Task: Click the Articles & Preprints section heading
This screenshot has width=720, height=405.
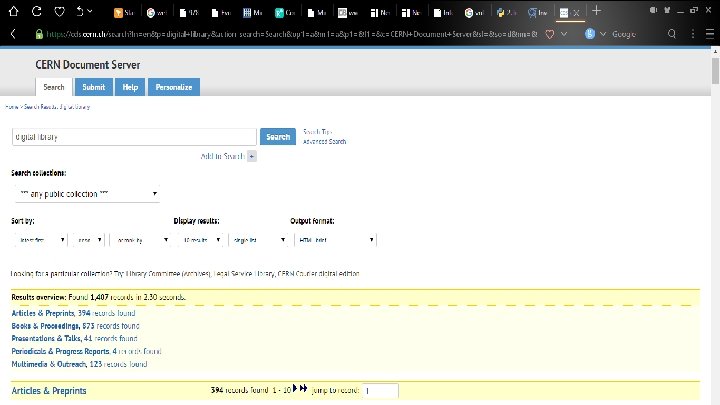Action: pyautogui.click(x=49, y=391)
